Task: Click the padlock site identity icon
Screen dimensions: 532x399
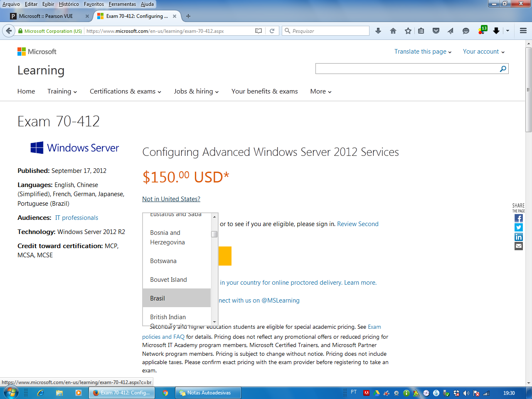Action: click(x=20, y=31)
